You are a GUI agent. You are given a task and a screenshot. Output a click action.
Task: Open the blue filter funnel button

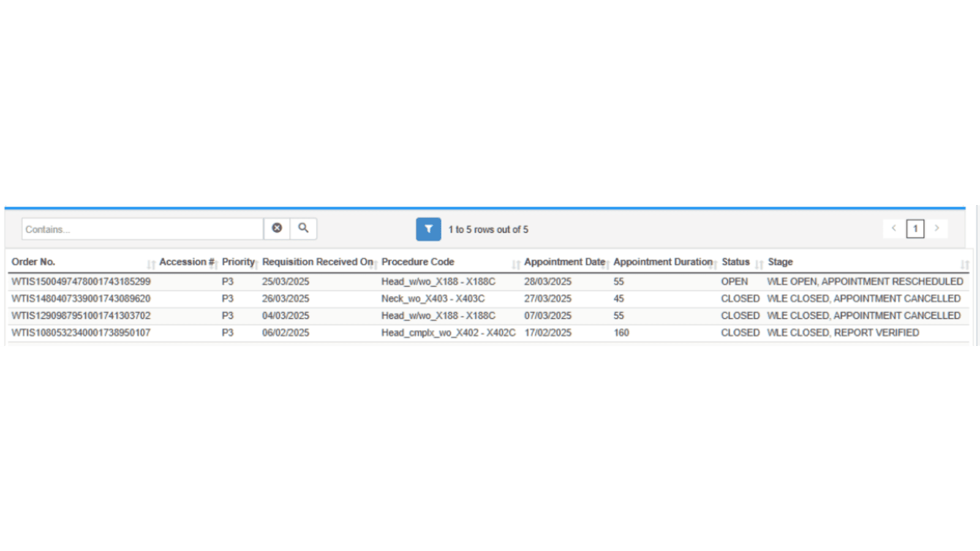[428, 229]
